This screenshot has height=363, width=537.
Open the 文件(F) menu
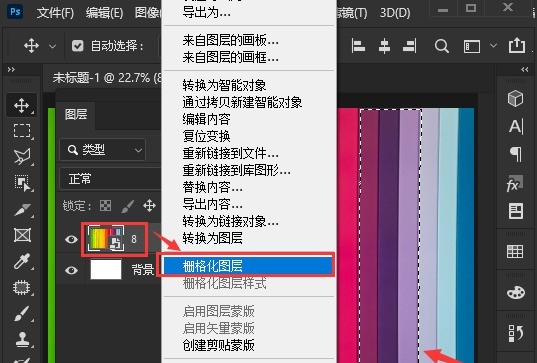point(55,13)
